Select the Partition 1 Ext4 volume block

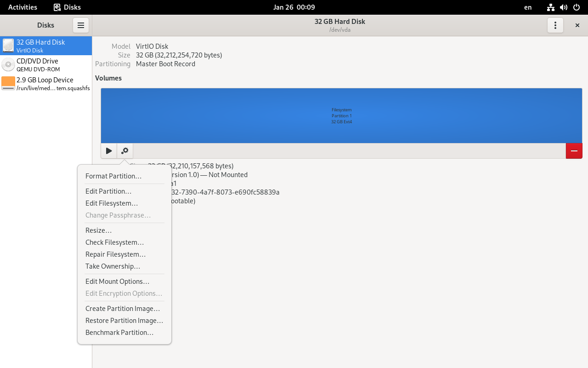[341, 115]
